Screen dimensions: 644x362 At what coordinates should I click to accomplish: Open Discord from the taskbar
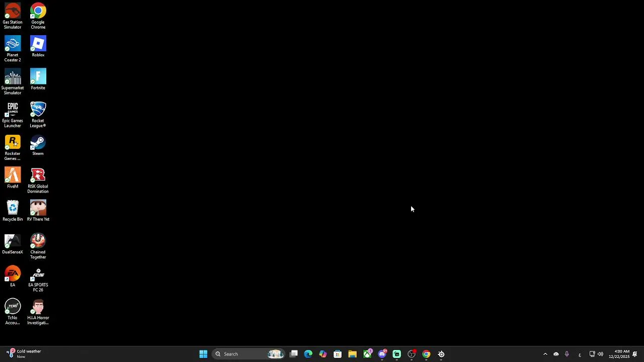[x=382, y=354]
